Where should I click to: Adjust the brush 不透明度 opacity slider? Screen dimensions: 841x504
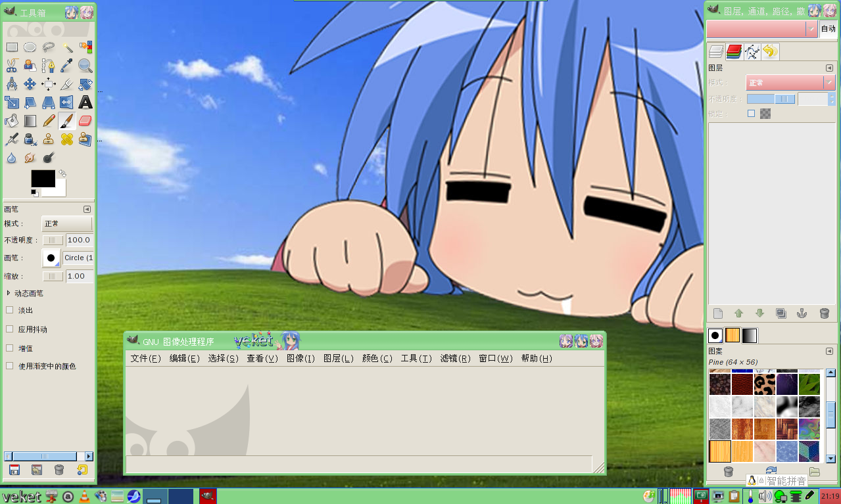(x=53, y=240)
